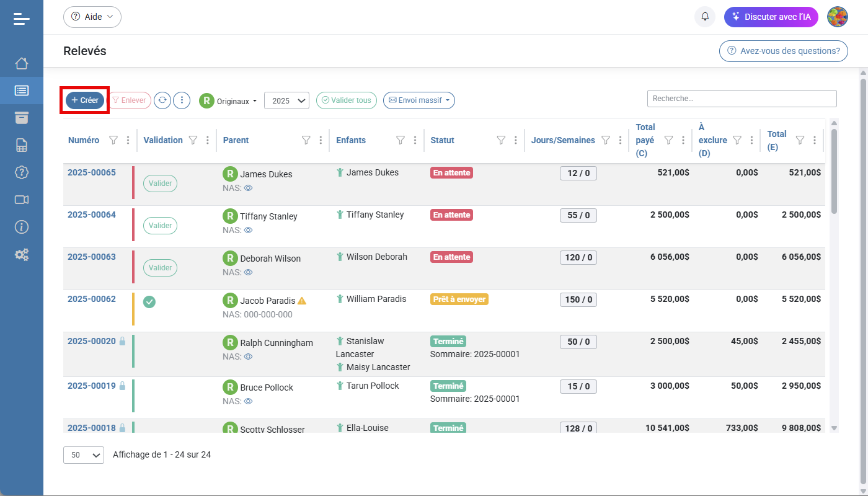Open the Aide menu

click(92, 17)
